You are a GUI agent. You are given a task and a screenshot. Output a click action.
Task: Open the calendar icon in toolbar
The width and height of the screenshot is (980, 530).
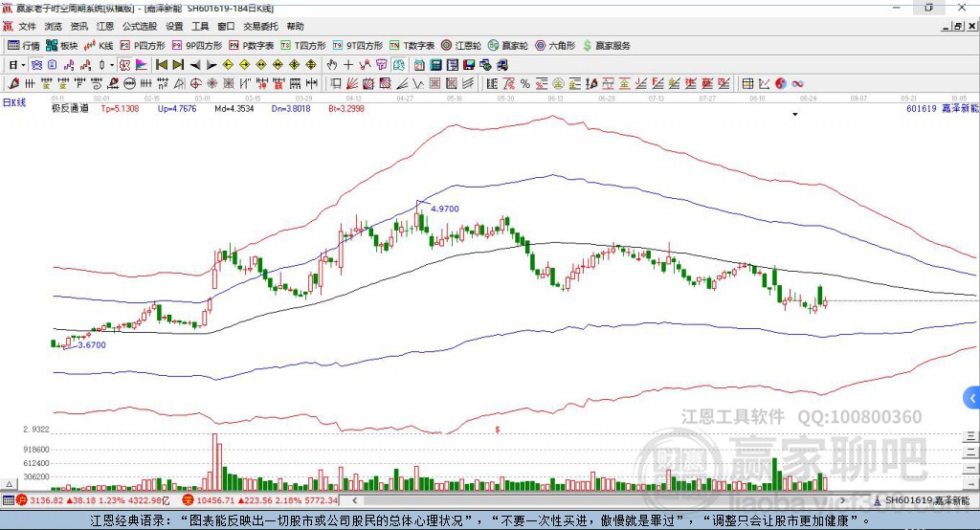point(419,65)
